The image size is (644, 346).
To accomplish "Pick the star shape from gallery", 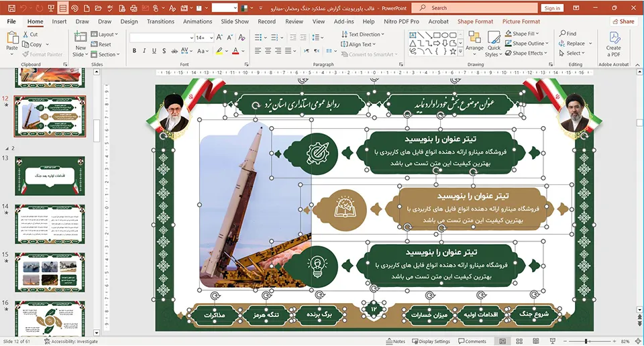I will tap(453, 52).
